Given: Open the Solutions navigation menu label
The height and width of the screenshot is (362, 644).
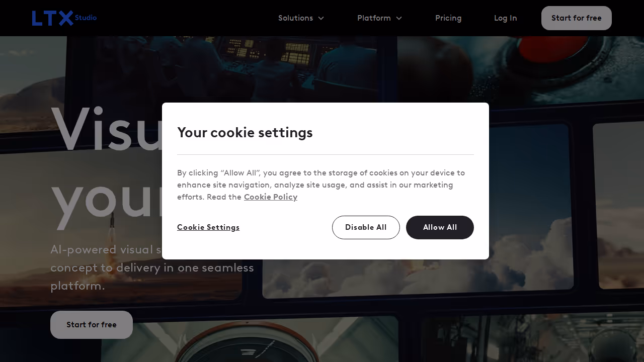Looking at the screenshot, I should pos(295,18).
